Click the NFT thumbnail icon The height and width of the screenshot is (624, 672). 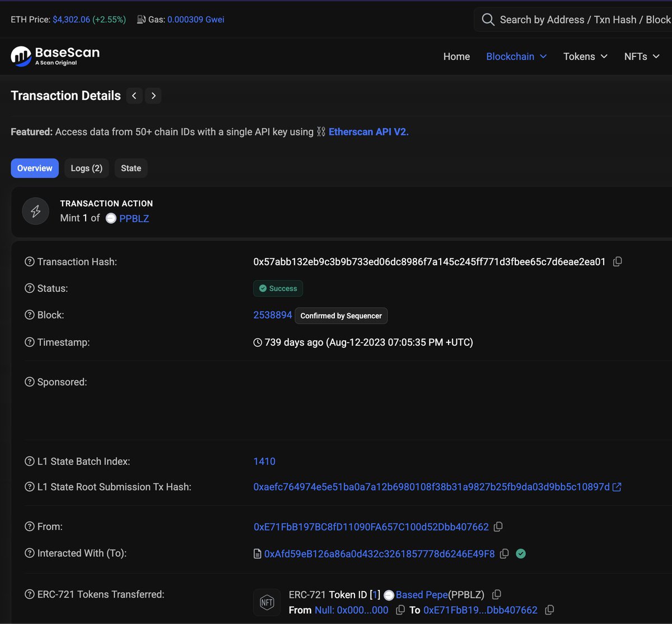267,603
